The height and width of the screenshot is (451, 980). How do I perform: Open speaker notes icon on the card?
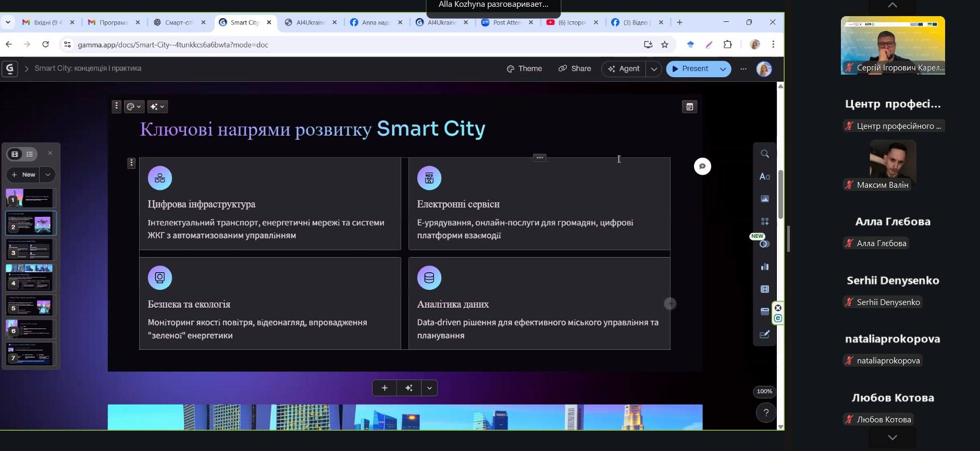(x=689, y=107)
